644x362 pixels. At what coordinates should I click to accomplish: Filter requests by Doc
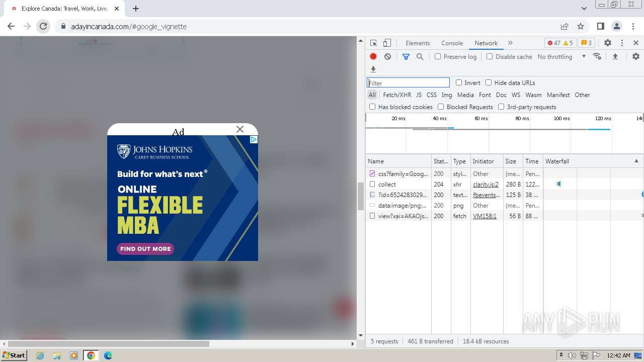pyautogui.click(x=501, y=95)
